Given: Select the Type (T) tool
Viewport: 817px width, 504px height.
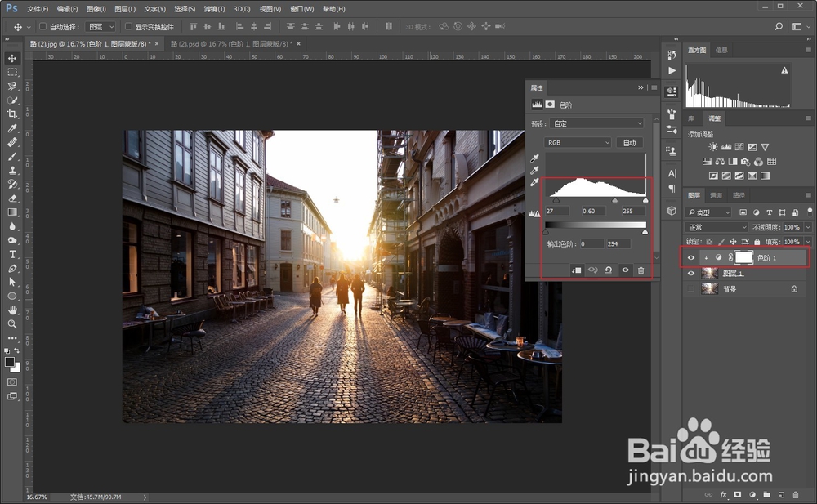Looking at the screenshot, I should [x=12, y=254].
